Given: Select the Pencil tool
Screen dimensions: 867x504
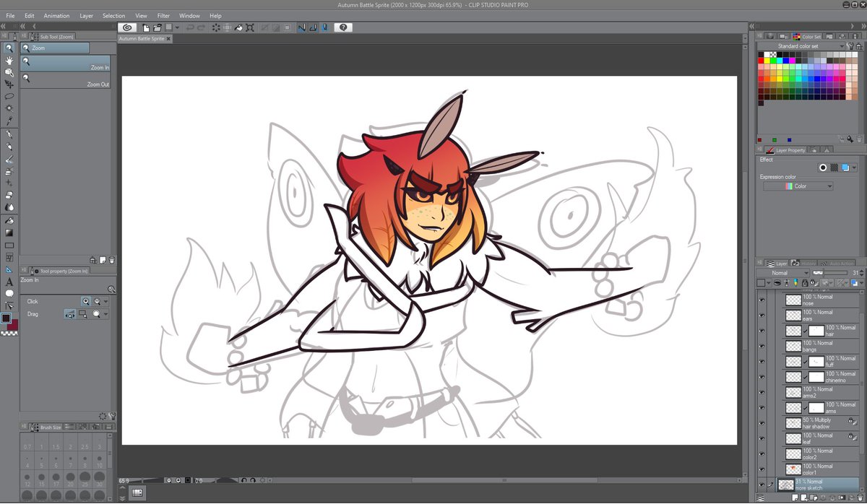Looking at the screenshot, I should coord(9,147).
